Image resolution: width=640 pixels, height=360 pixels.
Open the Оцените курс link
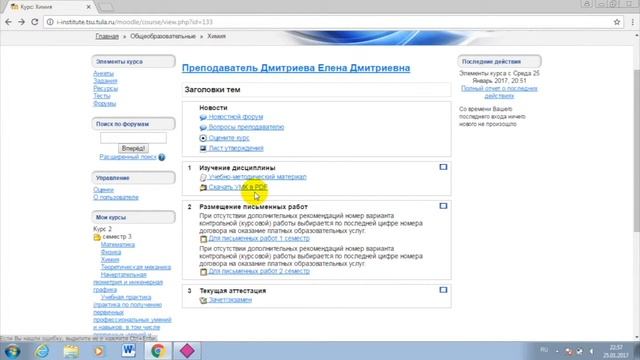[229, 138]
